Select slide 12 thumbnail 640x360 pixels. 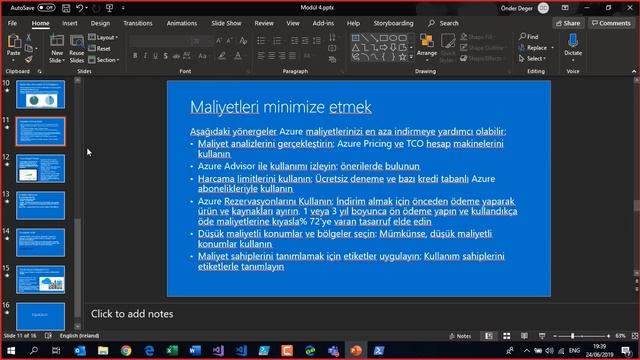40,169
